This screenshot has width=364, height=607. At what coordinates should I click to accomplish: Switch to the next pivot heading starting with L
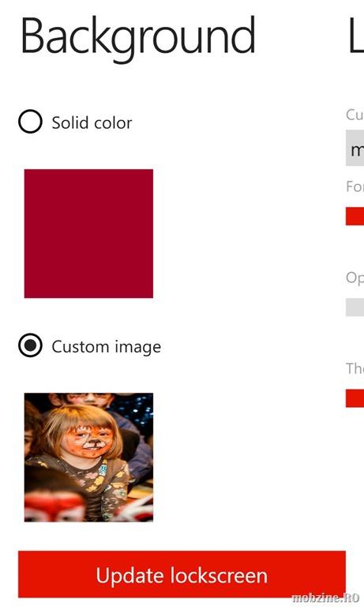pos(356,35)
